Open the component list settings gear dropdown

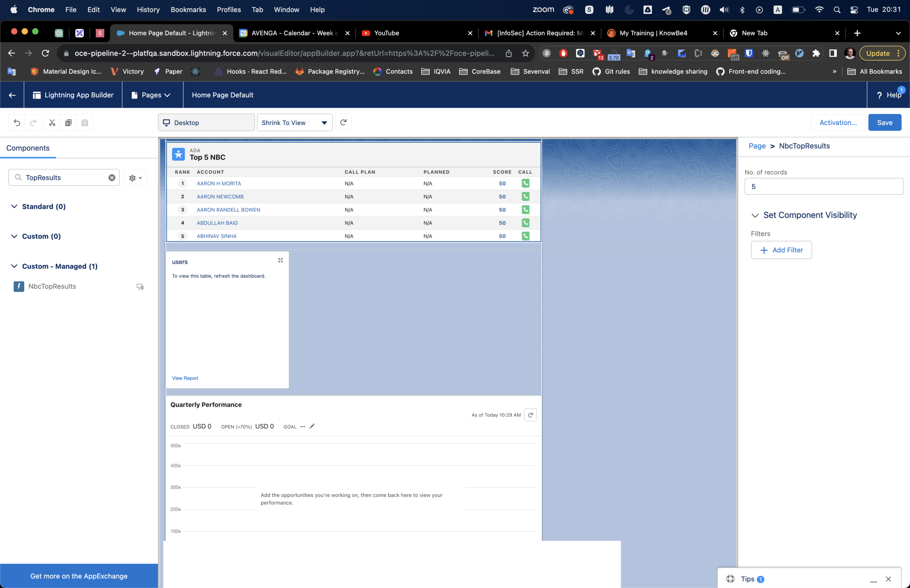(x=135, y=178)
